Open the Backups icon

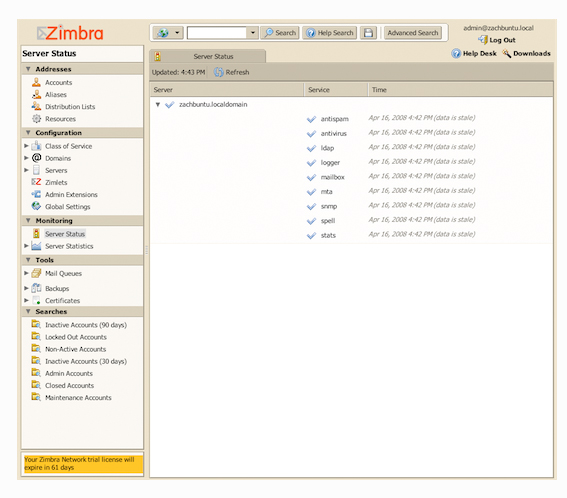click(36, 288)
